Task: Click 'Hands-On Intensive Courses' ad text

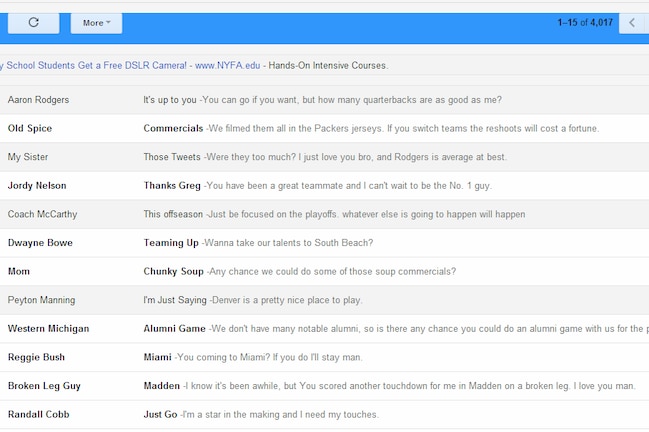Action: (328, 65)
